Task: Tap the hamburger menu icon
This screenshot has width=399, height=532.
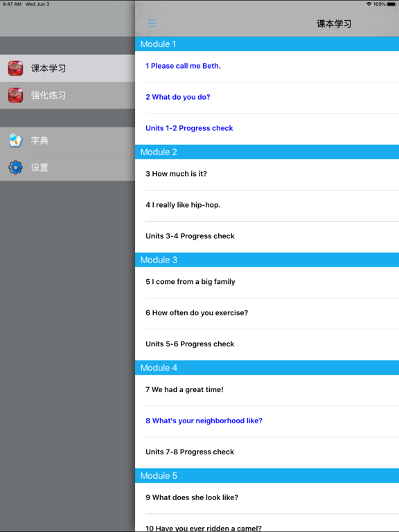Action: [x=152, y=23]
